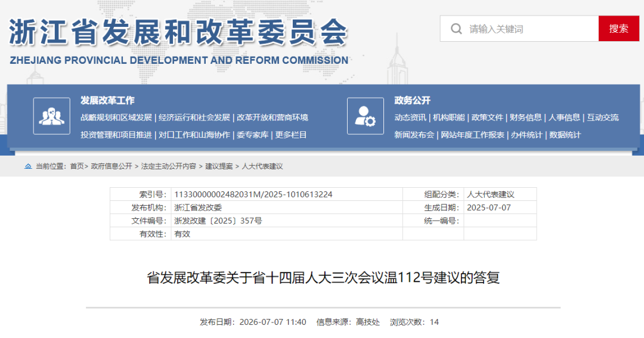
Task: Click the 发展改革工作 people icon
Action: click(x=52, y=116)
